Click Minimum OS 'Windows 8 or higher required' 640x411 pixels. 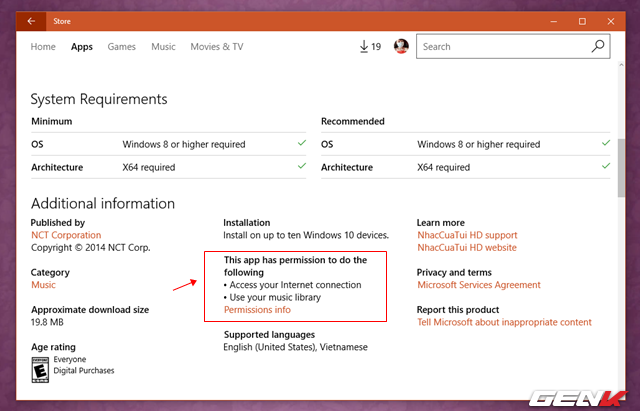[184, 144]
